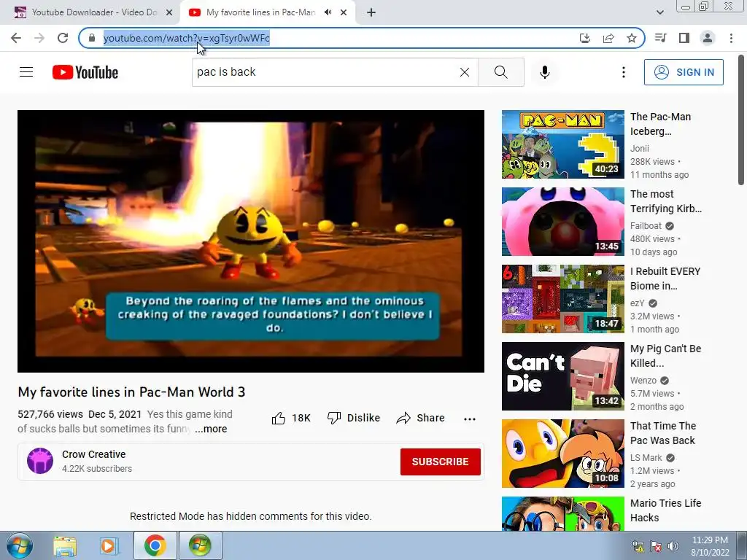Screen dimensions: 747x560
Task: Open The most Terrifying Kirb video title
Action: pos(665,201)
